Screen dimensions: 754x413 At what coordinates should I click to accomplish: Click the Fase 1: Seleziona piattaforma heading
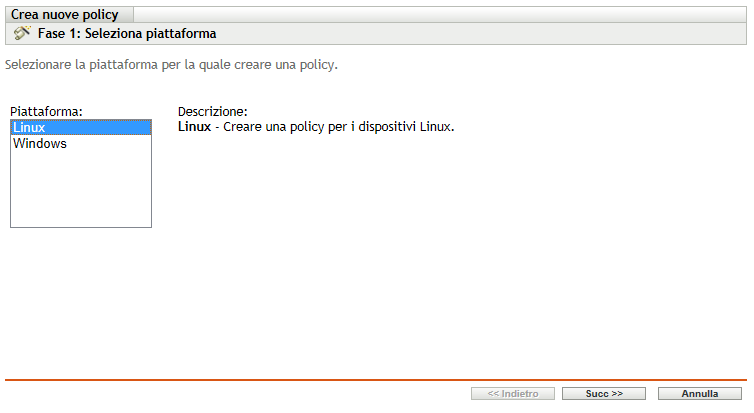127,34
